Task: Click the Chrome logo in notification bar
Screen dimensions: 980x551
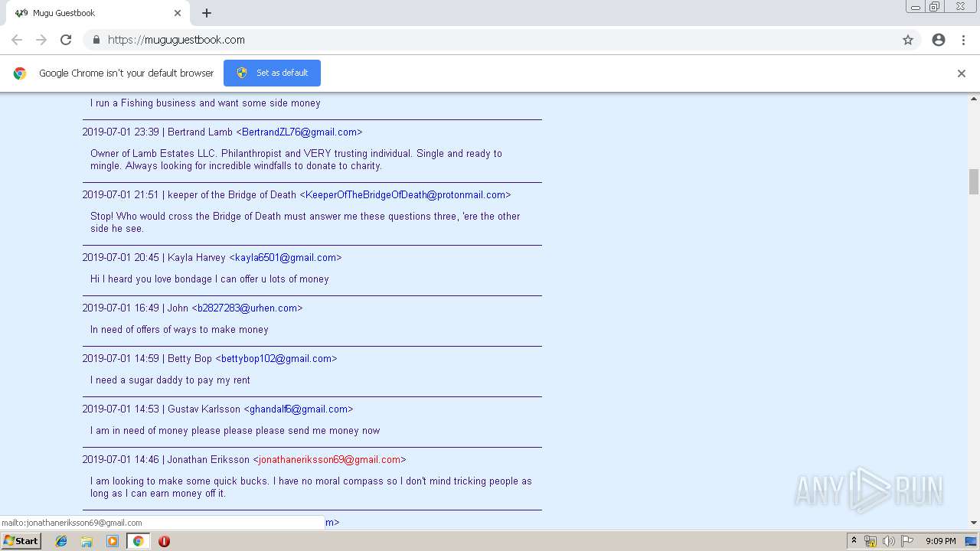Action: (x=20, y=73)
